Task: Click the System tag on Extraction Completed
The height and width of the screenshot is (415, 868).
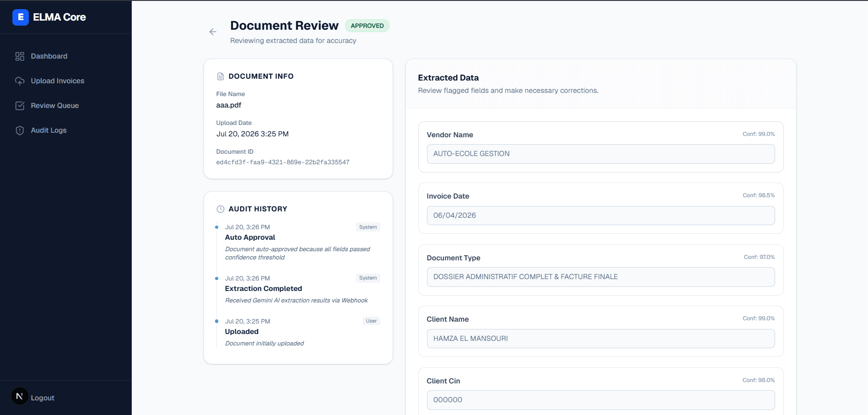Action: (x=368, y=278)
